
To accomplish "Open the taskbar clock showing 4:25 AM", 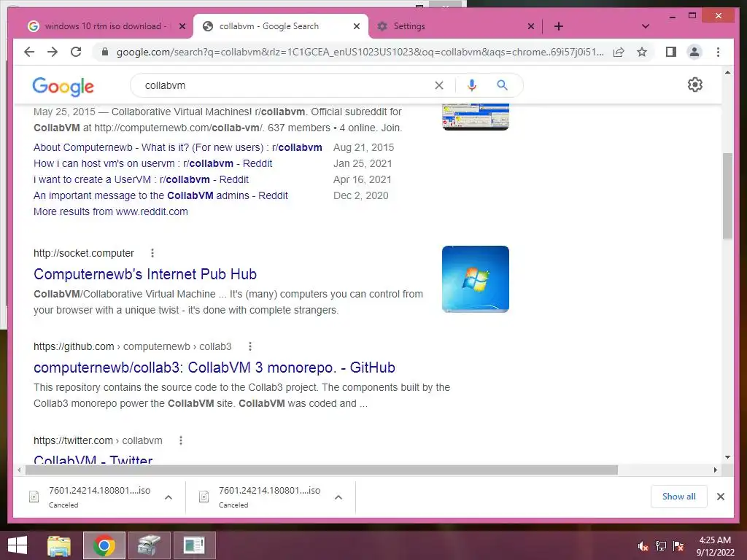I will [715, 545].
